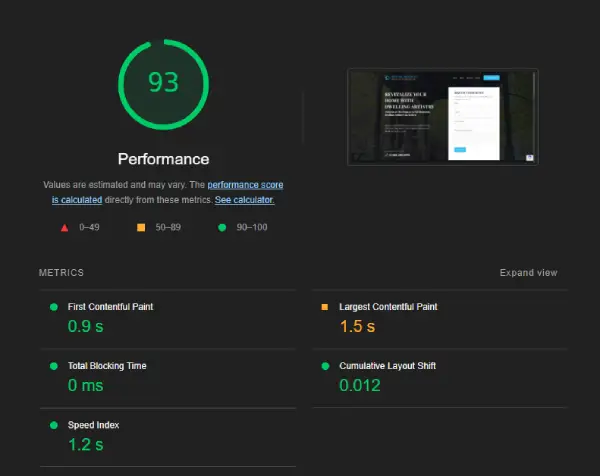Expand the First Contentful Paint metric row
Screen dimensions: 600x476
point(110,307)
